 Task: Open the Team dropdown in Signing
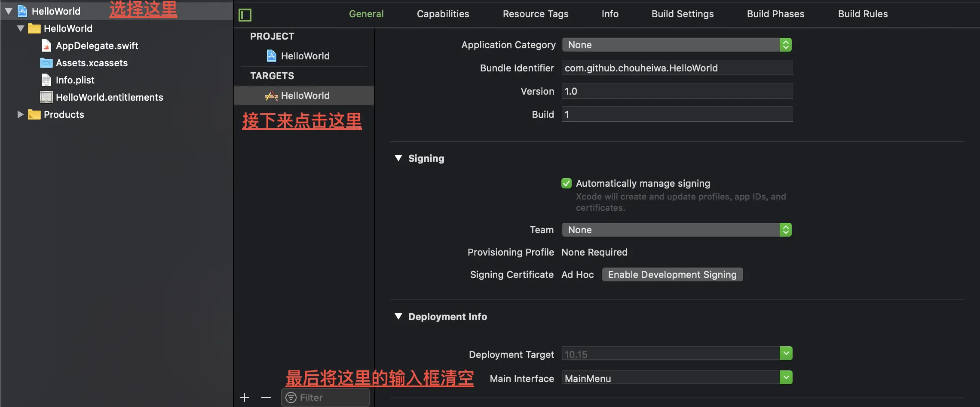tap(786, 229)
